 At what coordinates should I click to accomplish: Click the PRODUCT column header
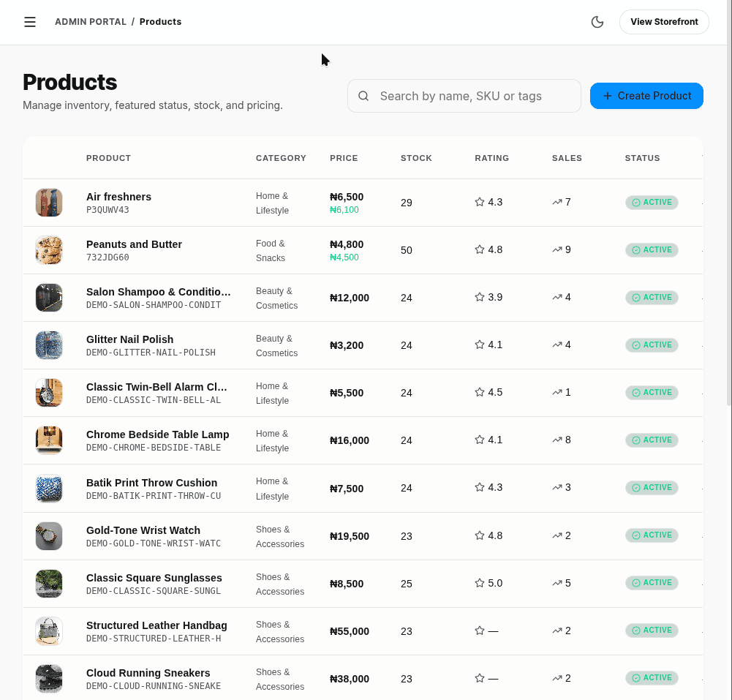[108, 158]
